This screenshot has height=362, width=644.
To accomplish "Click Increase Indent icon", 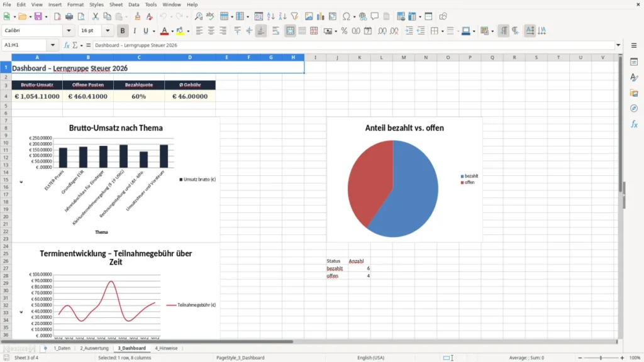I will point(409,31).
